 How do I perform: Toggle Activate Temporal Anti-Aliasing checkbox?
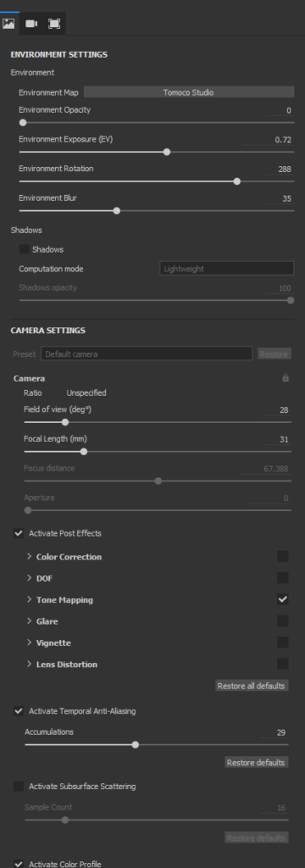[19, 711]
